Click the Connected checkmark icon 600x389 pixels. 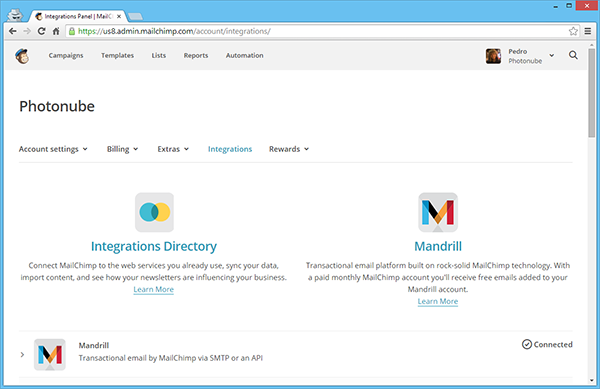pos(527,344)
